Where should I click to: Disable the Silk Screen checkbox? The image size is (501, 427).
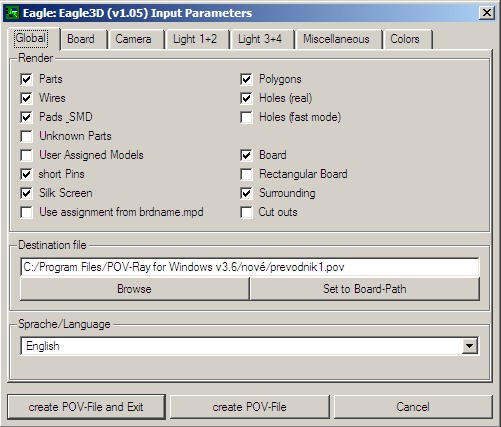26,193
